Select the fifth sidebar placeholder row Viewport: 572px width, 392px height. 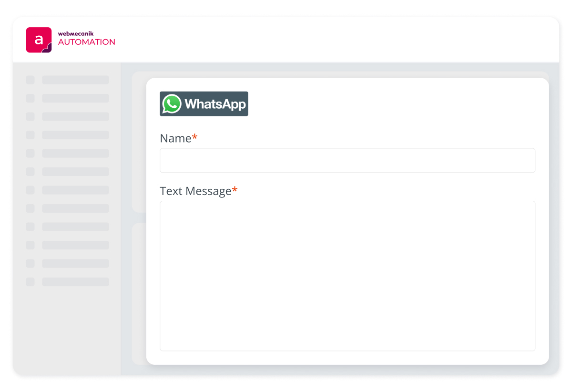tap(75, 154)
